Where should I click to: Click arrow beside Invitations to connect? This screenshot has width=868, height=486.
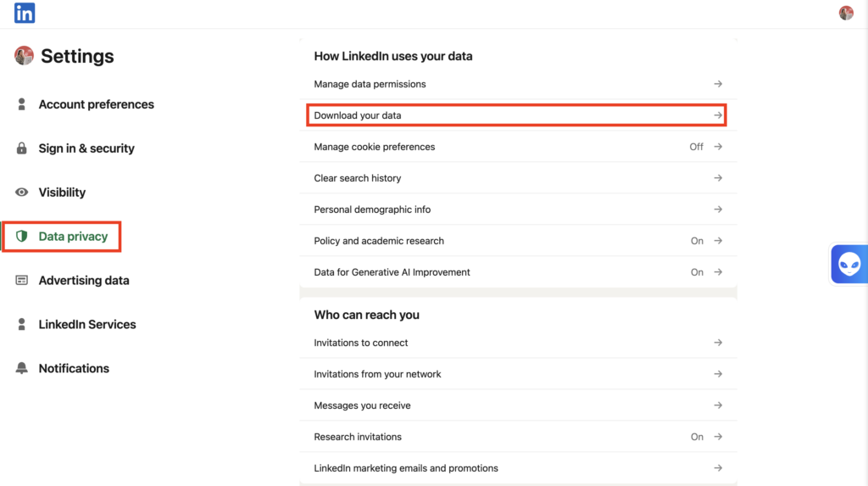(718, 343)
